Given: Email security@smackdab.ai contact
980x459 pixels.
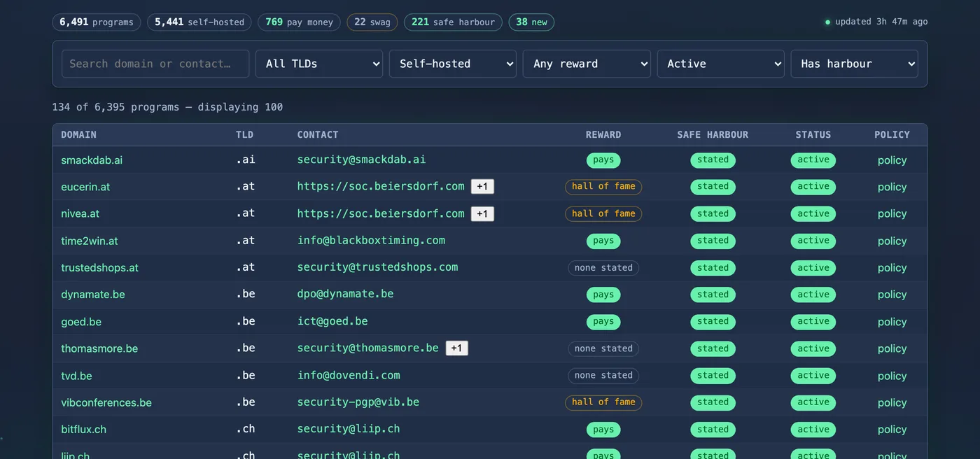Looking at the screenshot, I should pyautogui.click(x=362, y=160).
